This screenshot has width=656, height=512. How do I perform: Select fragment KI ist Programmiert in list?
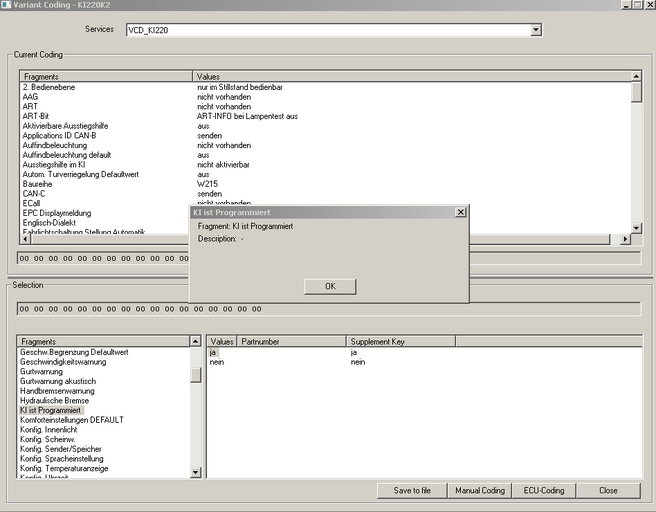(51, 410)
